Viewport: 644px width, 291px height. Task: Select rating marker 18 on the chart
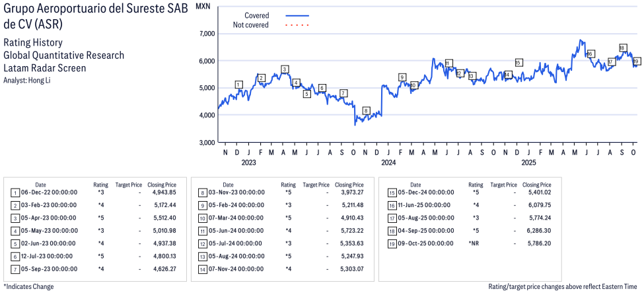coord(622,48)
